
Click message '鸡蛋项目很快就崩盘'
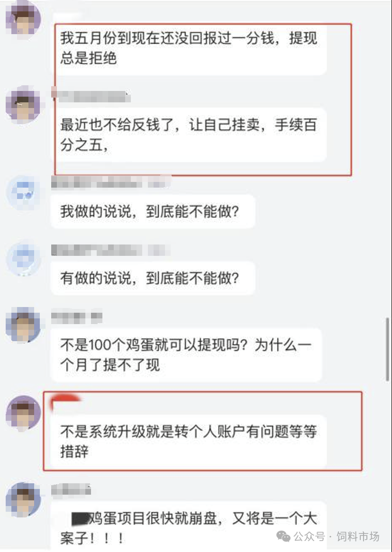click(x=189, y=526)
